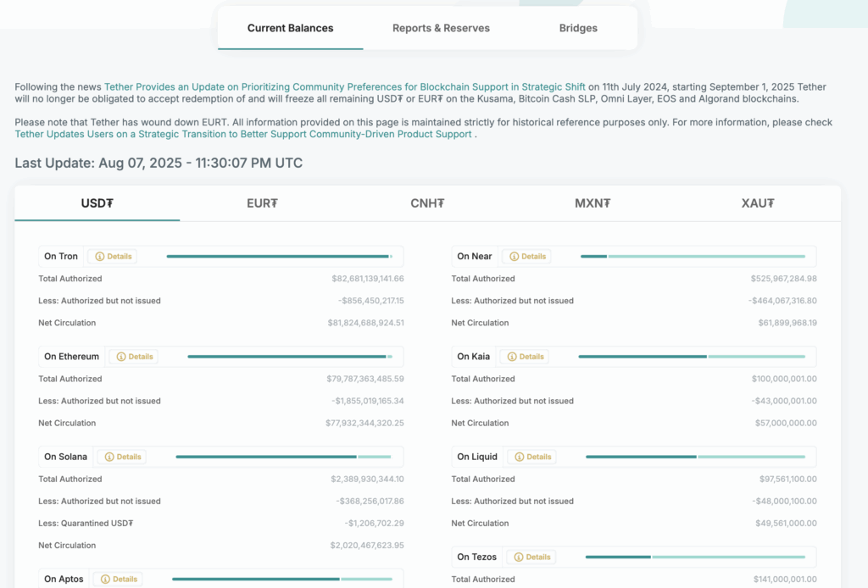Click Solana total authorized $2,389,930,344.10
This screenshot has width=868, height=588.
pyautogui.click(x=367, y=479)
